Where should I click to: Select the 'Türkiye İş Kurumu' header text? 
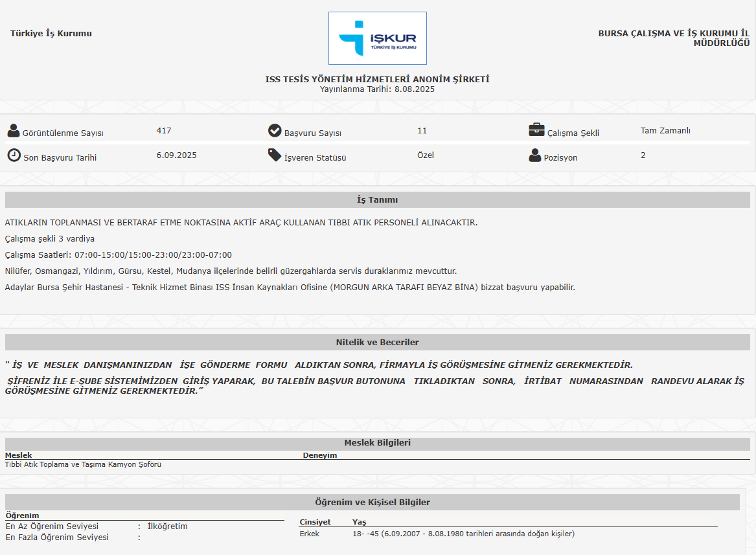pos(51,33)
